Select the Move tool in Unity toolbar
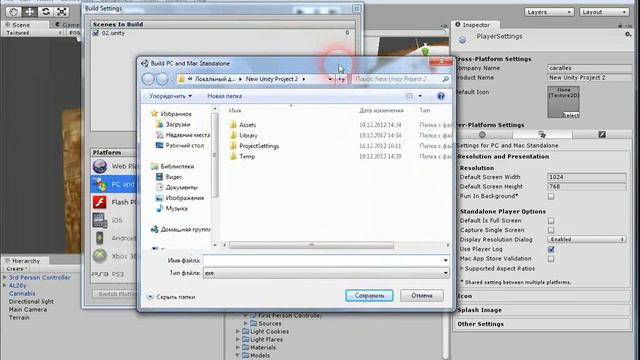Screen dimensions: 640x360 pos(30,12)
